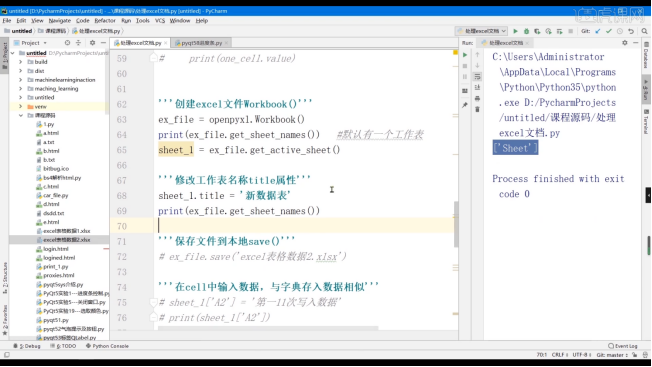
Task: Click the Git: master branch widget
Action: (x=612, y=355)
